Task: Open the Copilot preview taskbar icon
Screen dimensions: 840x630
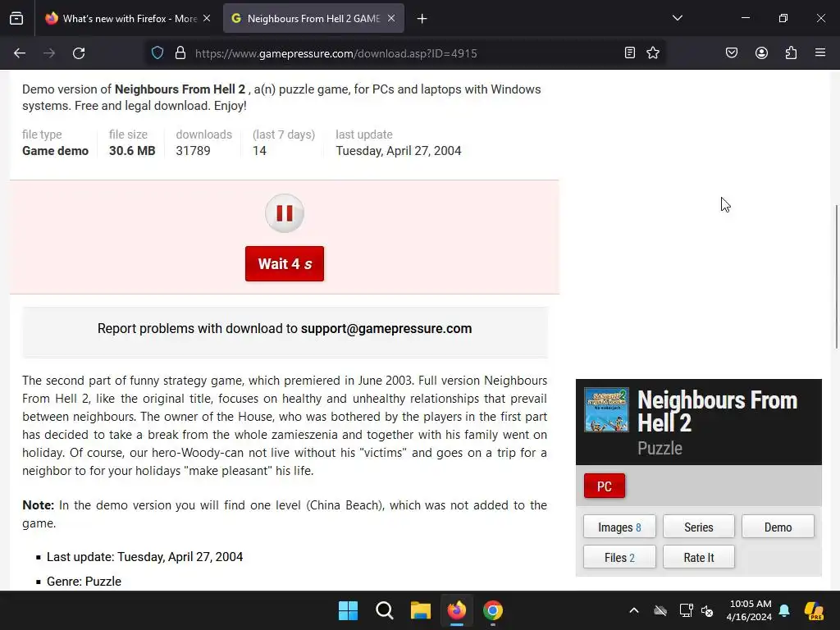Action: 815,610
